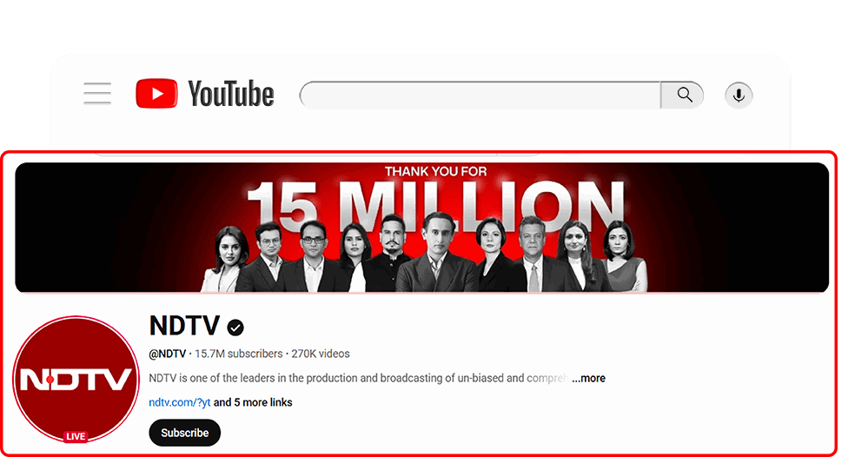Screen dimensions: 868x457
Task: Show the 'and 5 more links' list
Action: click(253, 402)
